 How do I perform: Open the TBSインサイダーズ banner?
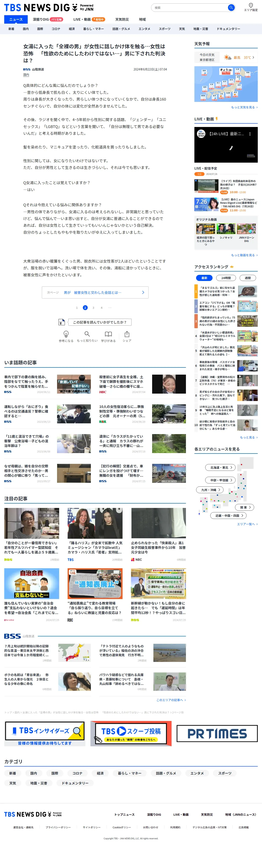pos(45,734)
